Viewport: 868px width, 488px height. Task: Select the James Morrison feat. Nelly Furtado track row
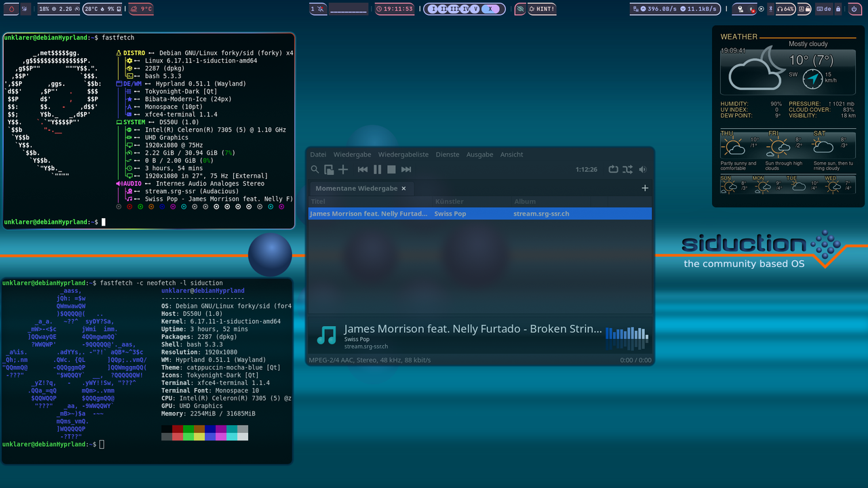pos(480,213)
